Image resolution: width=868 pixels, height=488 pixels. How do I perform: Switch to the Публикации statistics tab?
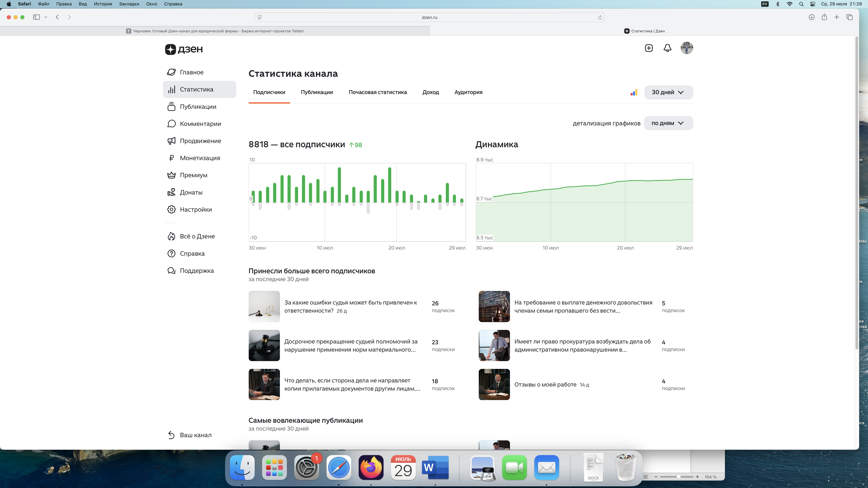tap(317, 92)
